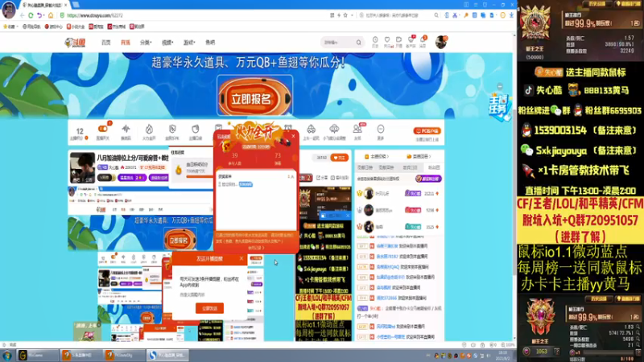Open 鱼吧 in Douyu navigation
644x362 pixels.
click(x=210, y=43)
